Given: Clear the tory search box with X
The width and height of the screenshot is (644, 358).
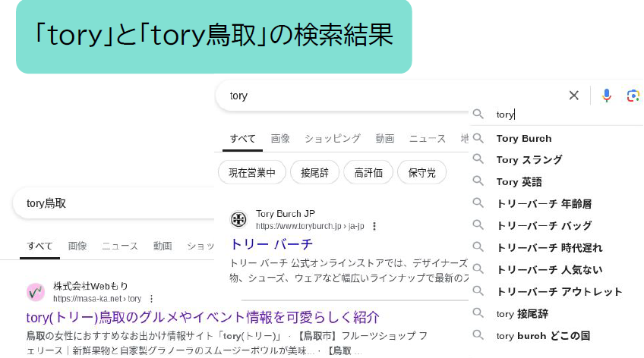Looking at the screenshot, I should (x=574, y=96).
